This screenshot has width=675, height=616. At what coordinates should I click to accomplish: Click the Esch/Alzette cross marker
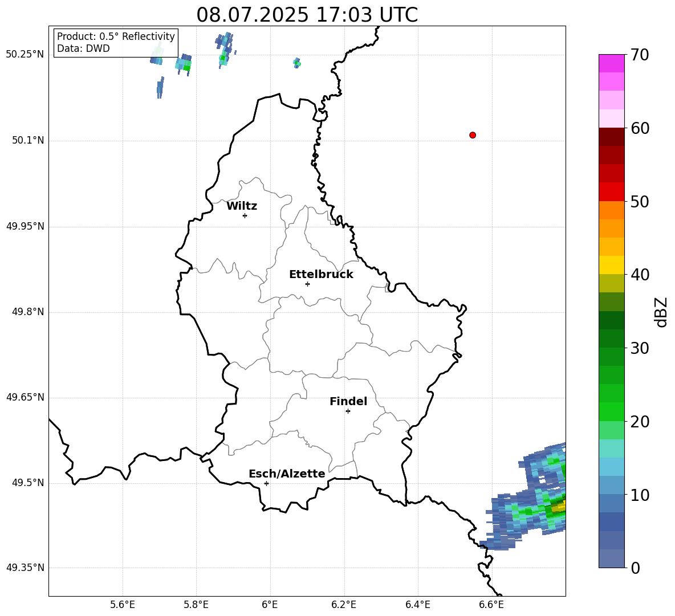point(266,483)
